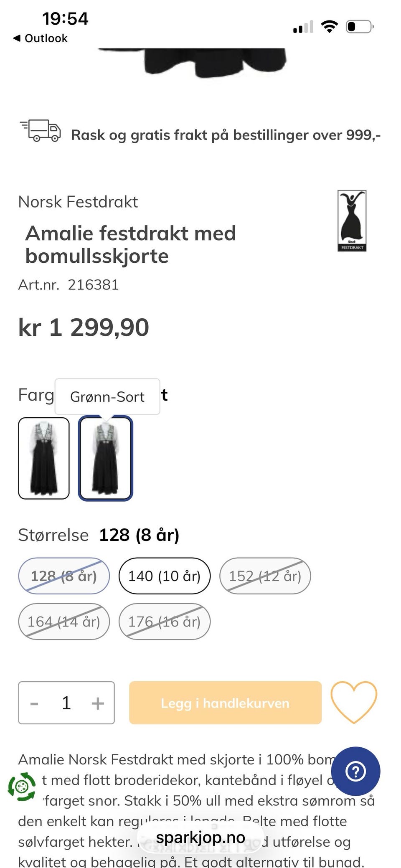Open the help question mark bubble
The height and width of the screenshot is (868, 401).
pos(355,771)
